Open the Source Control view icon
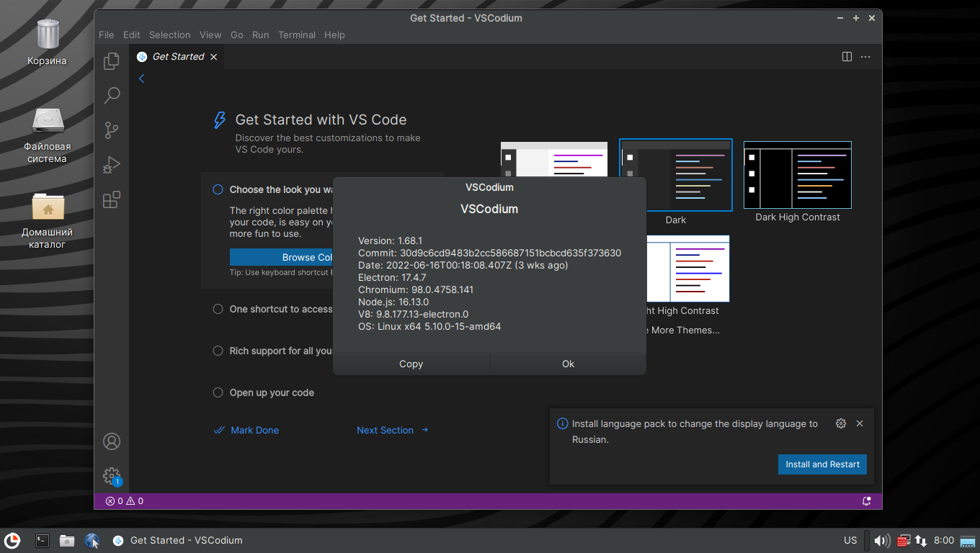 [x=112, y=130]
